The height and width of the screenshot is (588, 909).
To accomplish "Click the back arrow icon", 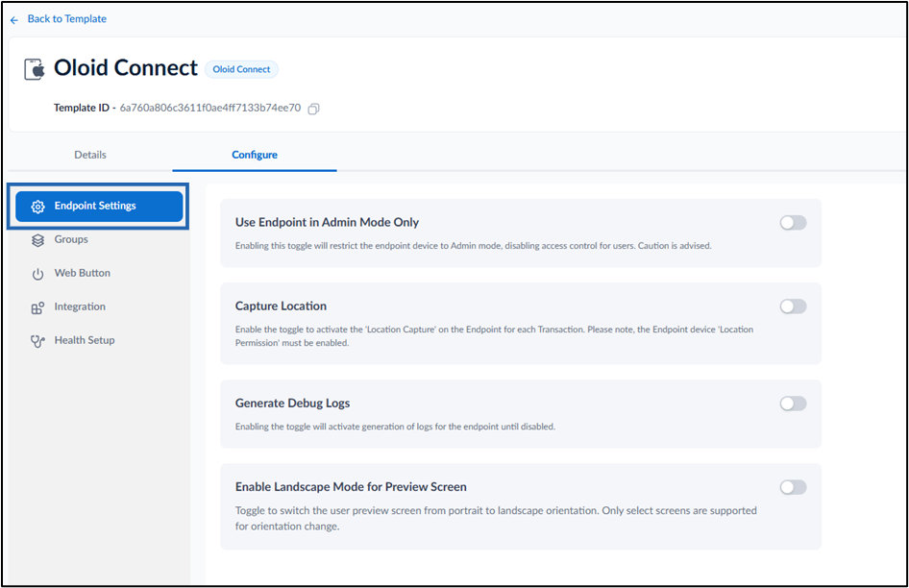I will click(14, 20).
